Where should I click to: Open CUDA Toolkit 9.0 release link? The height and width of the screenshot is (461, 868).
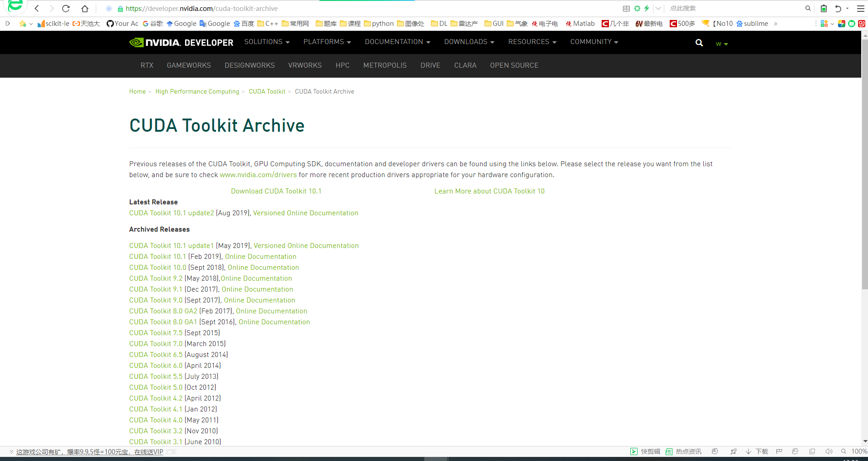[156, 300]
